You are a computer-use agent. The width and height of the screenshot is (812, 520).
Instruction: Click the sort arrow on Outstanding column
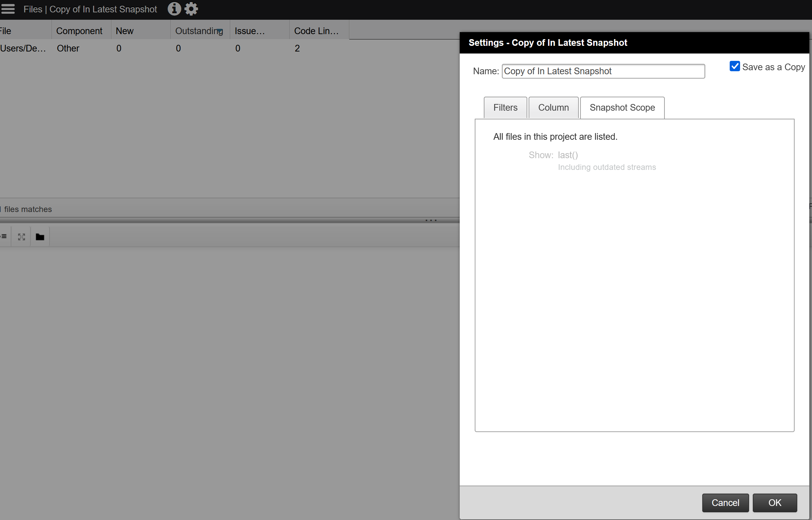pyautogui.click(x=220, y=31)
